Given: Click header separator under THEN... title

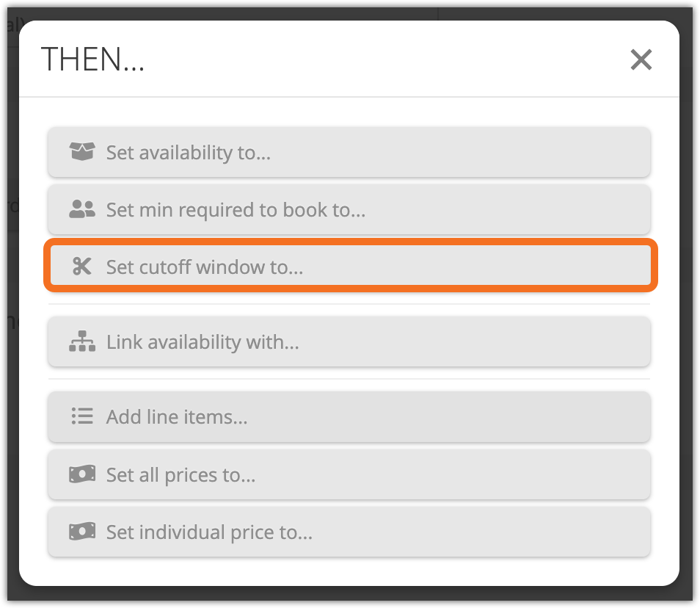Looking at the screenshot, I should point(349,96).
